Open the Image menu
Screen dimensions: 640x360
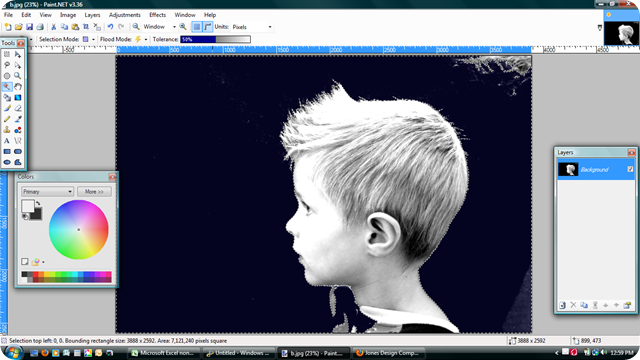click(68, 15)
